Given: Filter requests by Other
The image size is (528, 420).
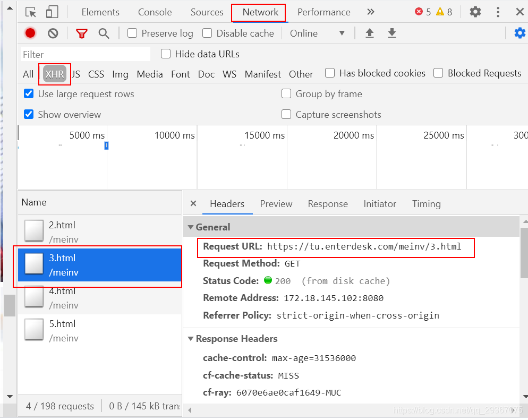Looking at the screenshot, I should 301,74.
